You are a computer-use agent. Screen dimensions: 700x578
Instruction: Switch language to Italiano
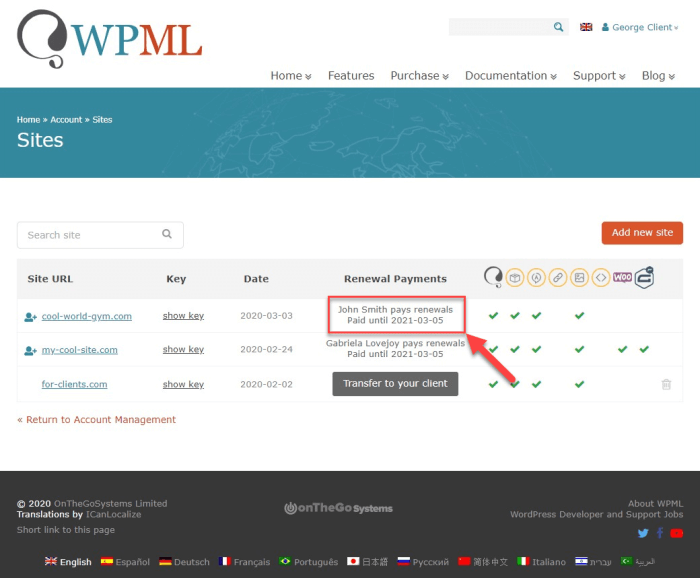[542, 561]
